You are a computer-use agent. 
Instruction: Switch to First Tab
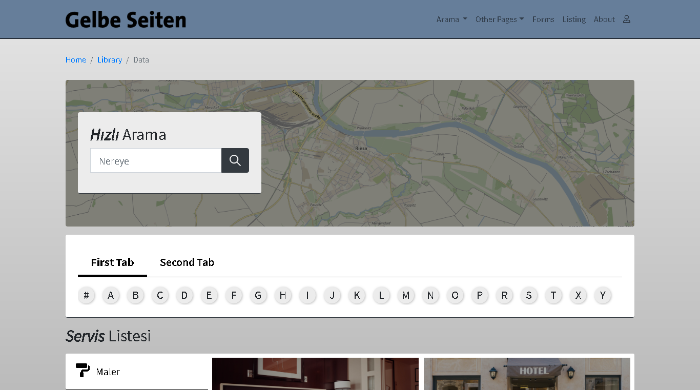coord(112,262)
